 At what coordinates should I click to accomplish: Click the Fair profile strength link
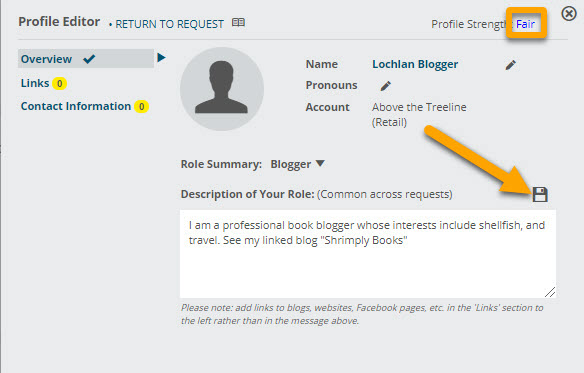[x=525, y=24]
